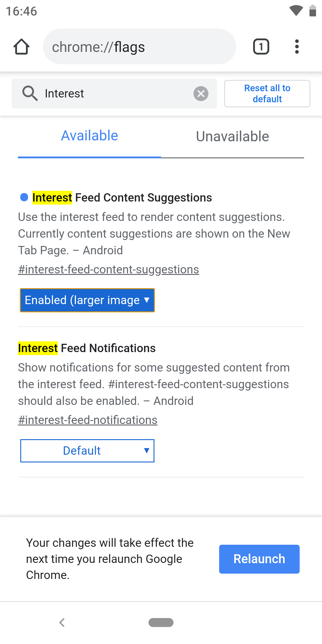Focus the chrome://flags address bar

click(140, 47)
